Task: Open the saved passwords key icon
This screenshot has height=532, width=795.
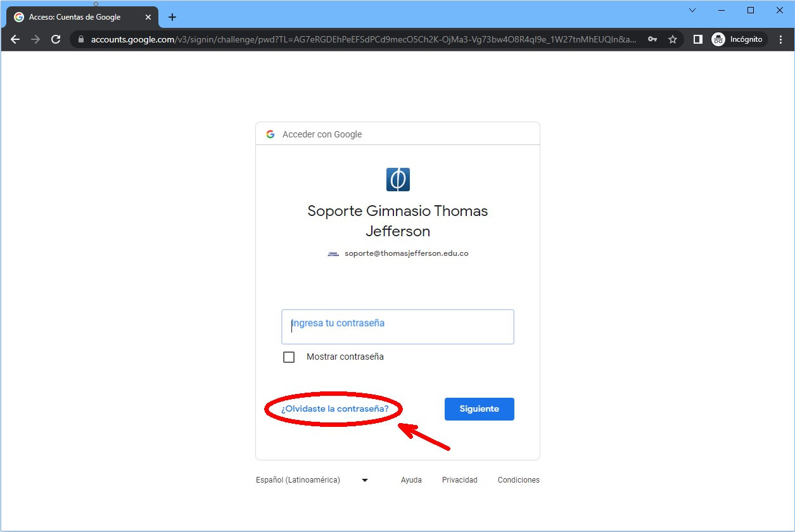Action: pos(652,39)
